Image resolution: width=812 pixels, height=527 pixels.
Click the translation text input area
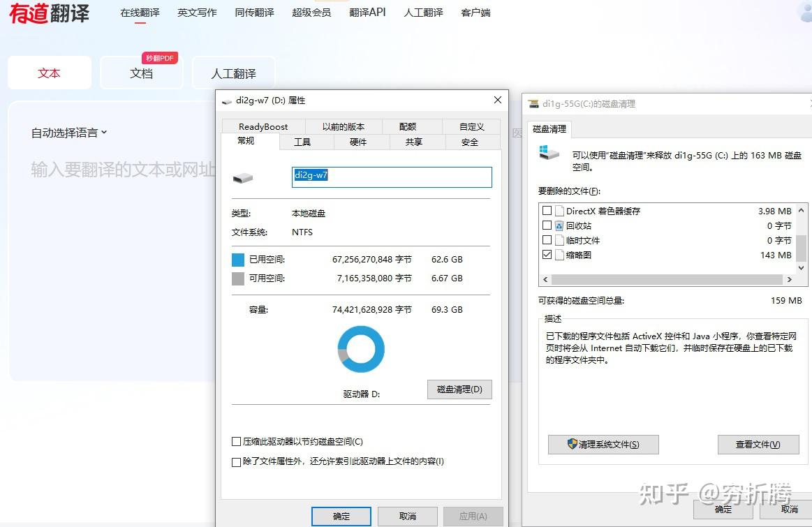(123, 170)
